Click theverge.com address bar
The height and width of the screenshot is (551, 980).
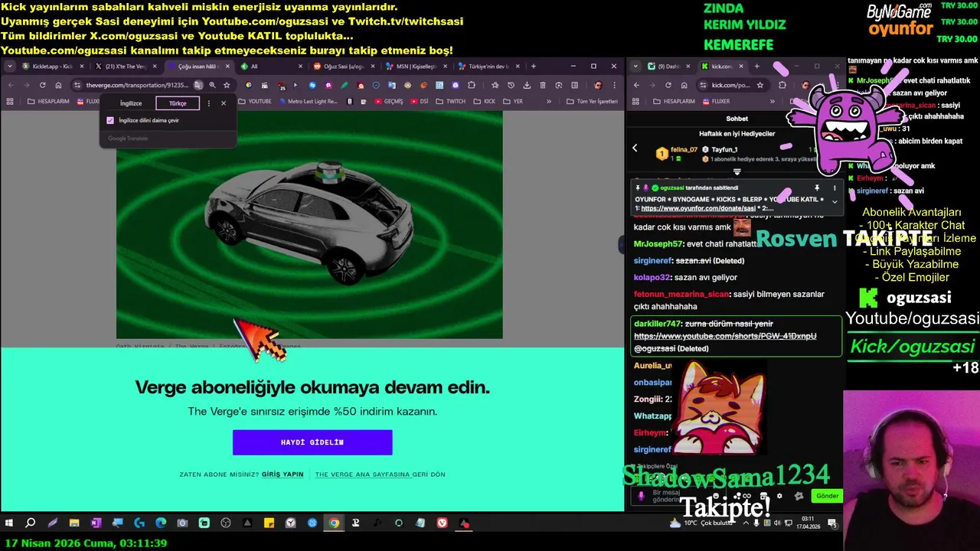136,85
